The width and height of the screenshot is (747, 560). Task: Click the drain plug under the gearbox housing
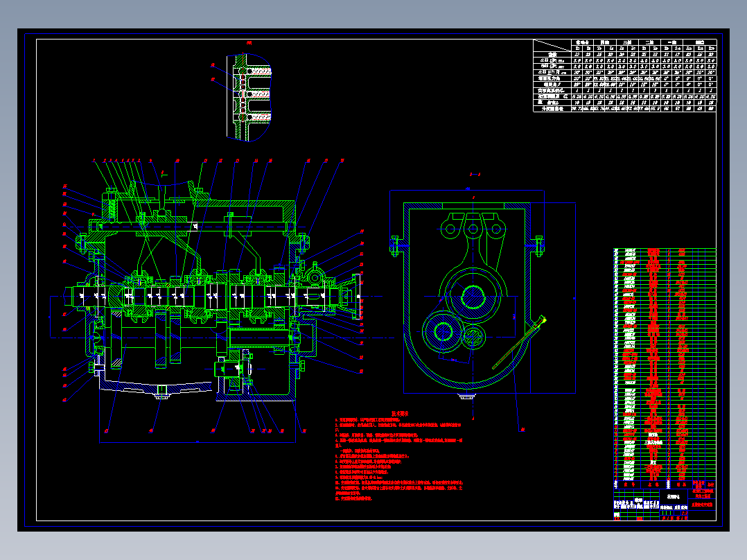click(161, 392)
